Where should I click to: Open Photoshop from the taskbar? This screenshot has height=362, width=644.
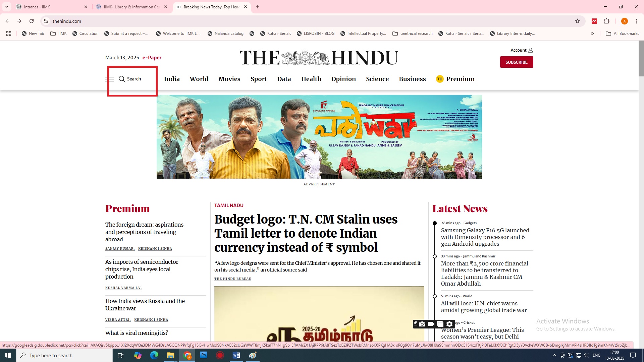[x=203, y=355]
